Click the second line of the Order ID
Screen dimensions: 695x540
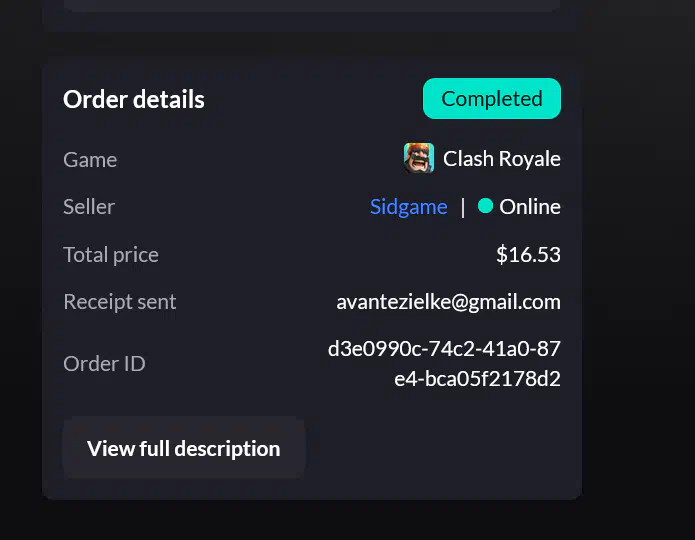click(x=477, y=379)
